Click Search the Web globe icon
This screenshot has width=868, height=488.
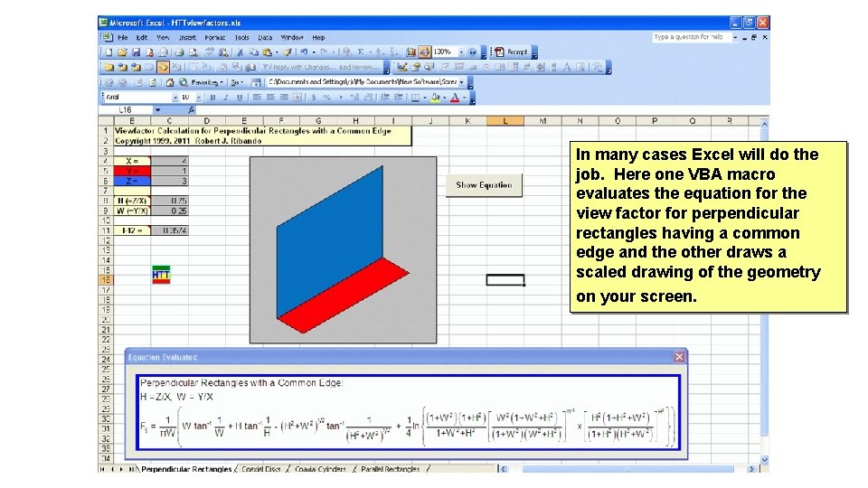click(x=184, y=82)
